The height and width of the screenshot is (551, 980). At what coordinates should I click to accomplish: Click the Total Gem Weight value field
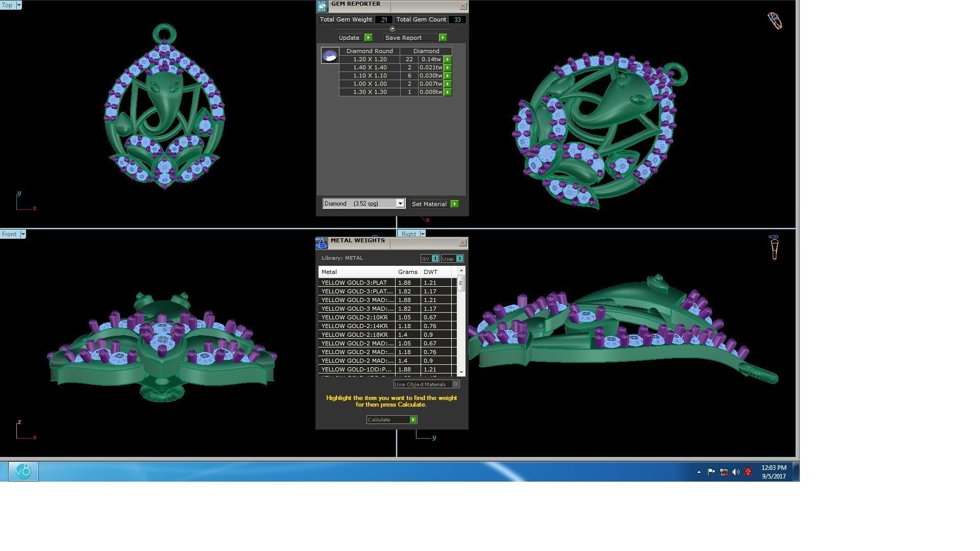(383, 20)
